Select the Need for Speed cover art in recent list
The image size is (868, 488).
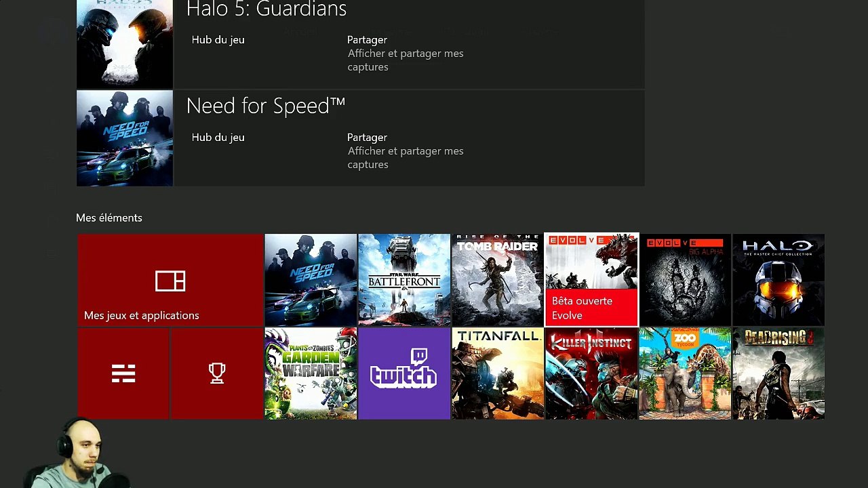125,138
